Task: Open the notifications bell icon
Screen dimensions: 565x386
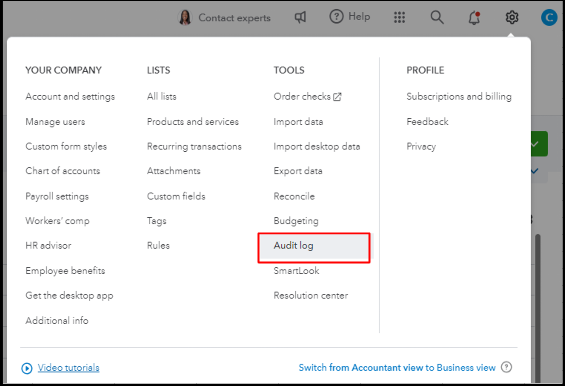Action: pos(474,18)
